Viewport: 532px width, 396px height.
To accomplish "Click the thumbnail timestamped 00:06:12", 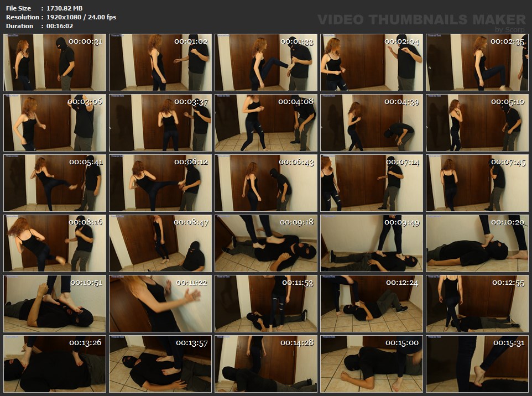I will [160, 183].
